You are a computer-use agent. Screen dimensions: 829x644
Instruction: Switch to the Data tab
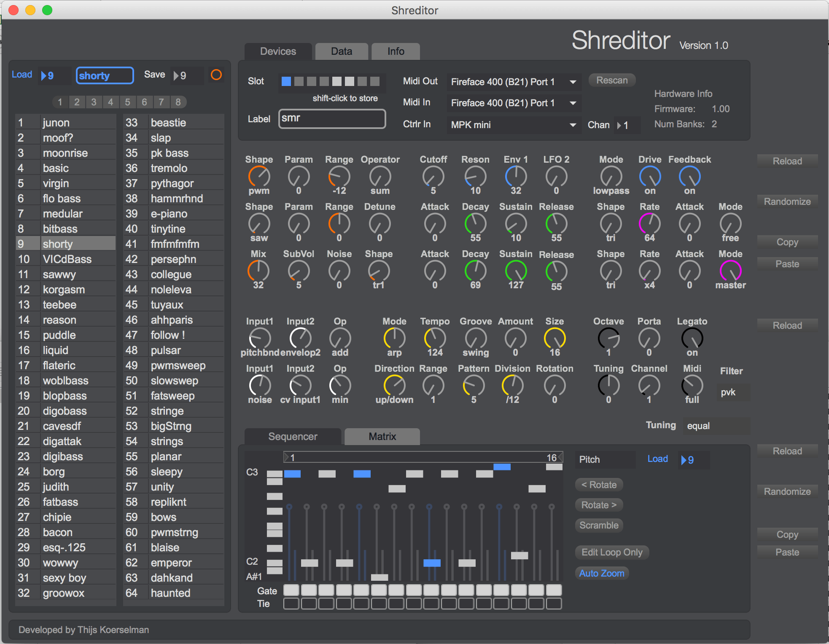click(x=341, y=51)
